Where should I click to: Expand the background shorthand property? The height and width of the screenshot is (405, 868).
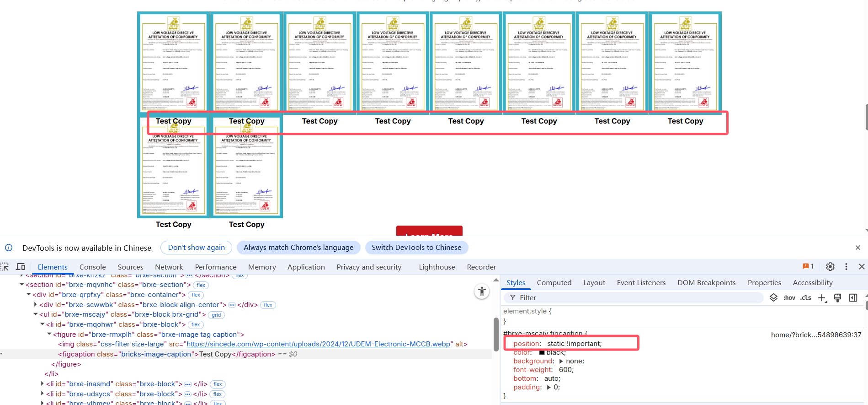561,361
